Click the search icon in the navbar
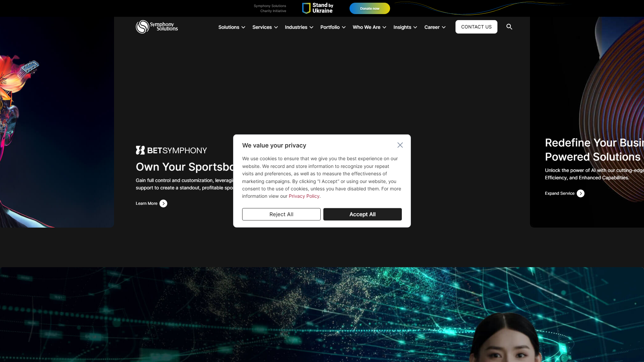Screen dimensions: 644x362 pyautogui.click(x=509, y=26)
